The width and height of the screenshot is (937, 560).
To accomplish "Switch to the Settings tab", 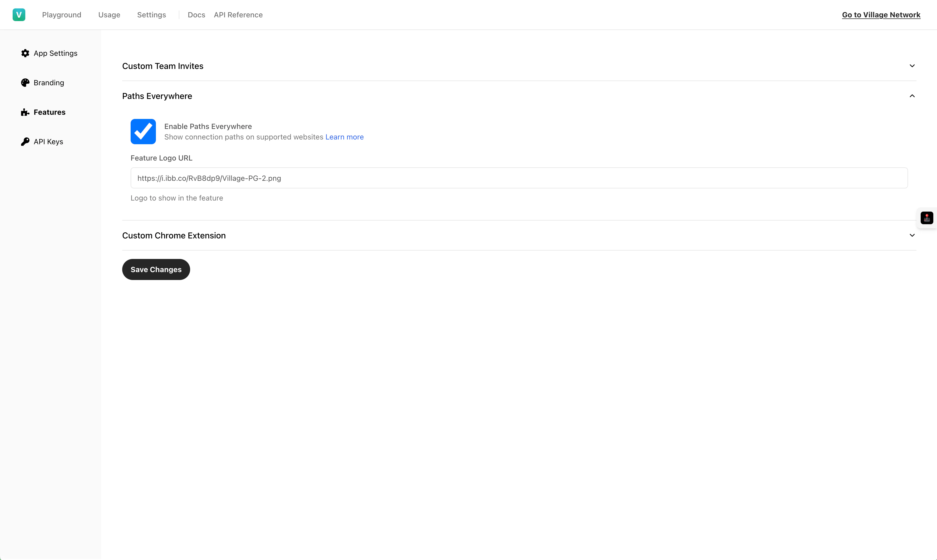I will (151, 15).
